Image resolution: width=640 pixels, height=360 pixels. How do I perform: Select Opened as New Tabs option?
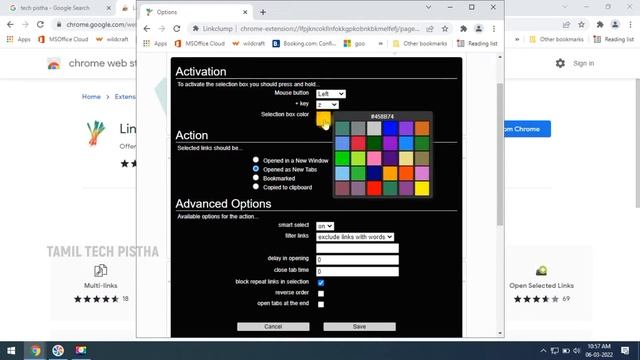click(256, 169)
